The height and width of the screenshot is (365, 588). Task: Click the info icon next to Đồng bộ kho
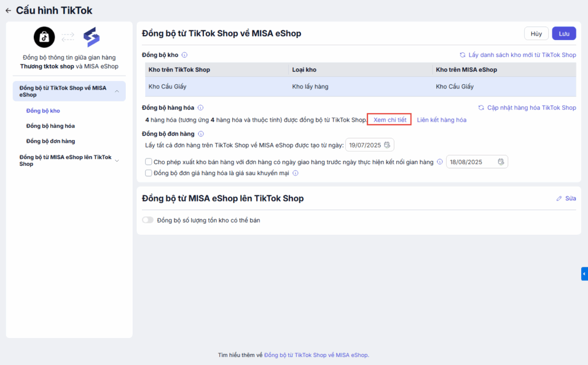point(184,55)
